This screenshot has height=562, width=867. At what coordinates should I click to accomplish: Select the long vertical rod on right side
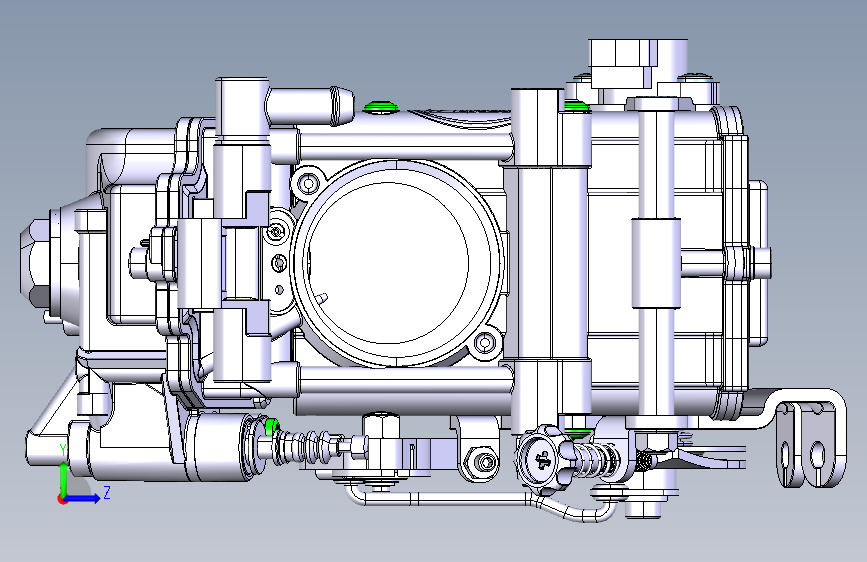coord(656,263)
